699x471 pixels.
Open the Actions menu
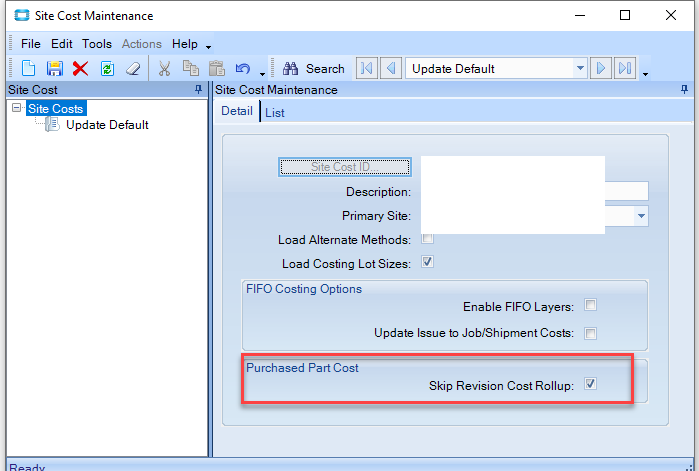tap(142, 44)
